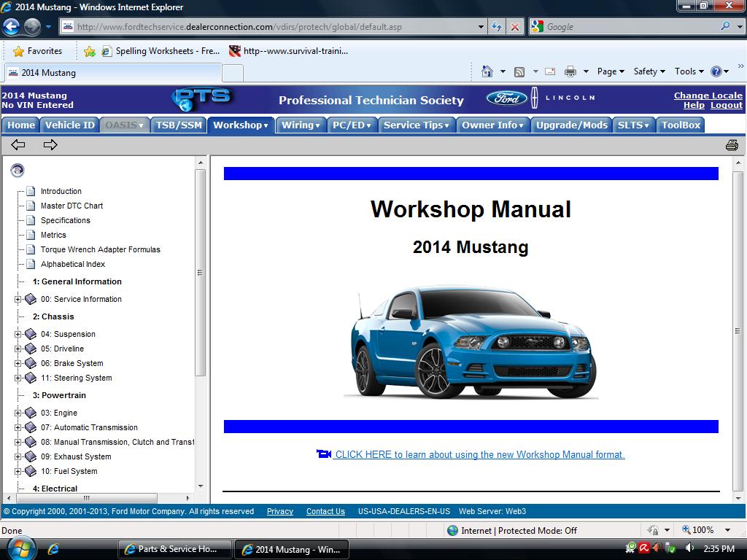
Task: Click the round icon atop the contents tree
Action: (x=18, y=170)
